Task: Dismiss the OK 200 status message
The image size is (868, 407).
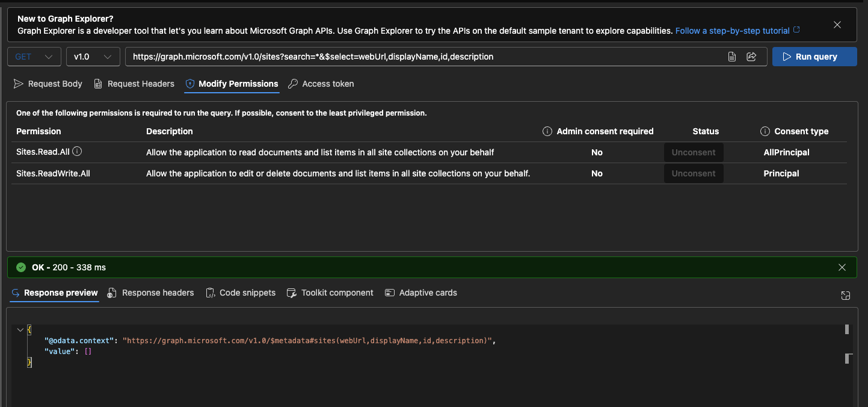Action: tap(842, 267)
